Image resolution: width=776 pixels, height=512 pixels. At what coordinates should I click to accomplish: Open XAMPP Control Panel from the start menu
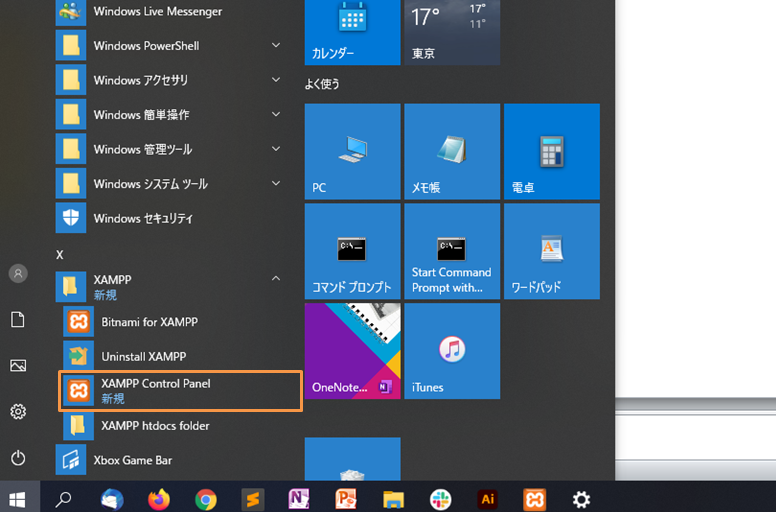180,391
